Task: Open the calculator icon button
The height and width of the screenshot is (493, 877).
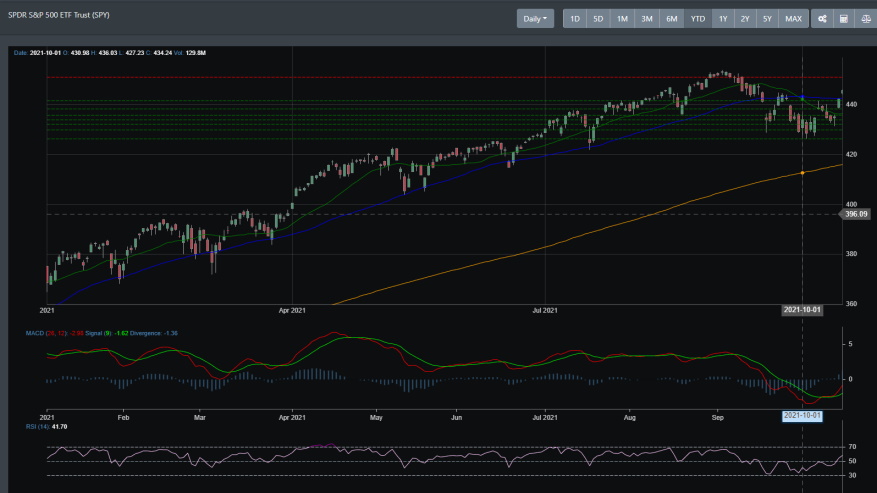Action: coord(844,18)
